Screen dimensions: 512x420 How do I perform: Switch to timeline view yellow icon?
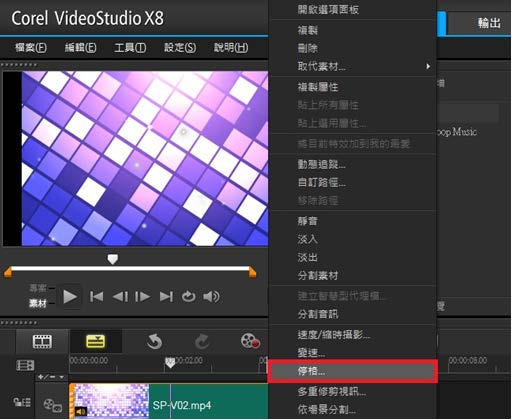coord(95,341)
